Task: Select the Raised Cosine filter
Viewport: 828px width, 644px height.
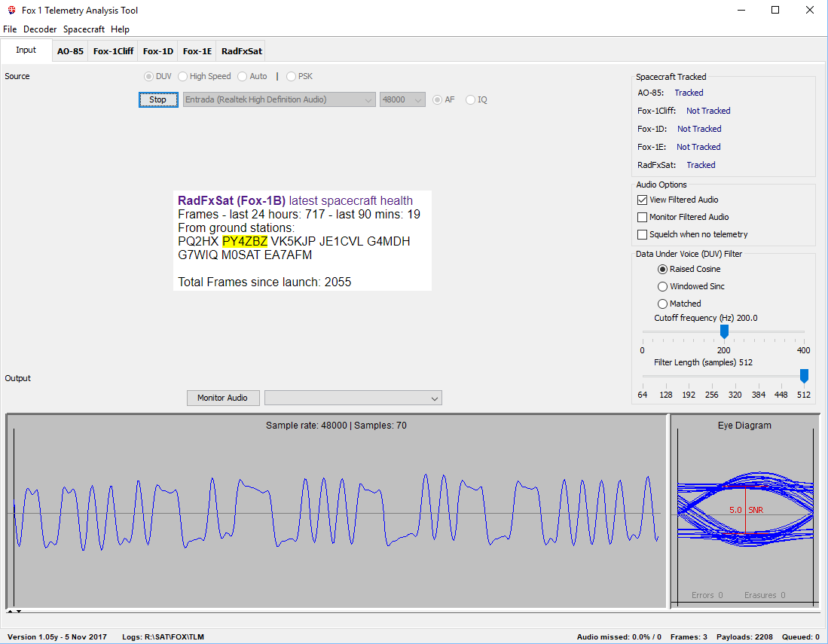Action: coord(663,269)
